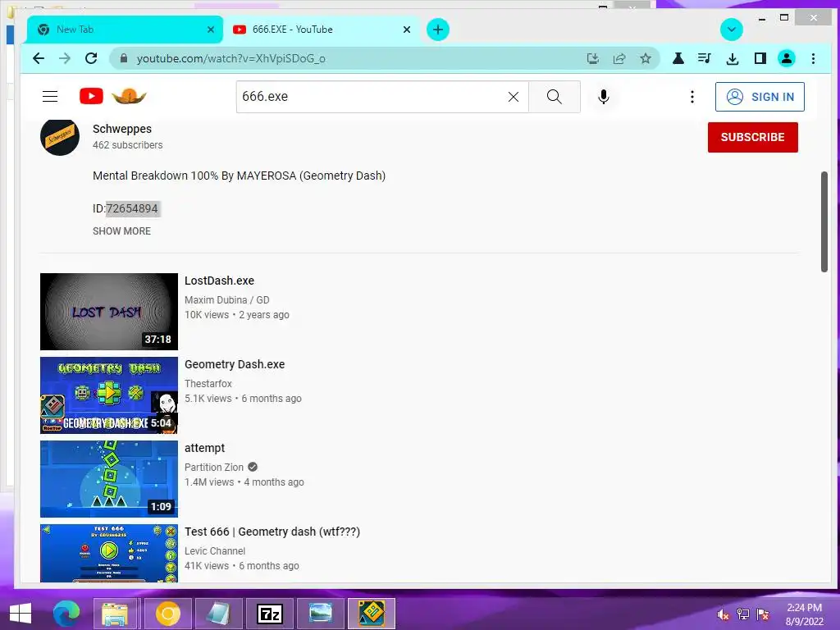840x630 pixels.
Task: Open Geometry Dash taskbar icon
Action: [372, 614]
